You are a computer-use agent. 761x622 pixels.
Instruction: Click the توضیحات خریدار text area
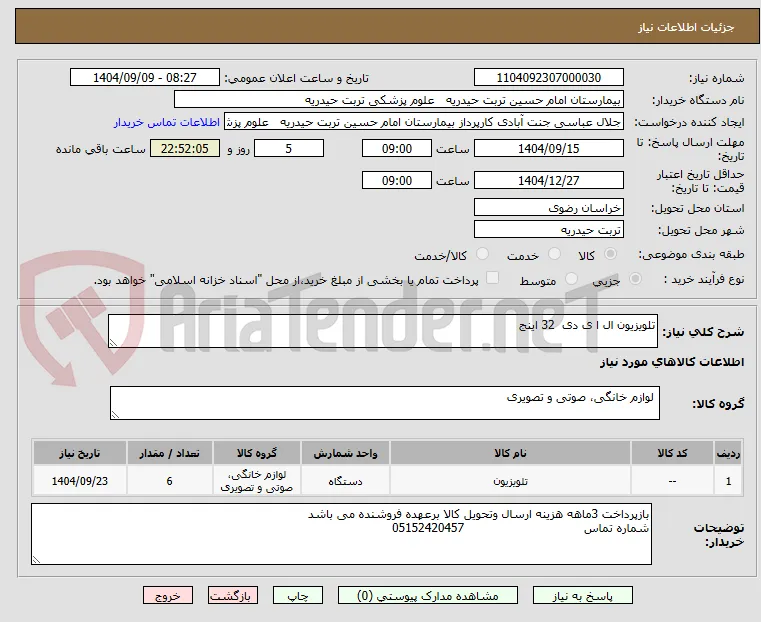(x=342, y=534)
